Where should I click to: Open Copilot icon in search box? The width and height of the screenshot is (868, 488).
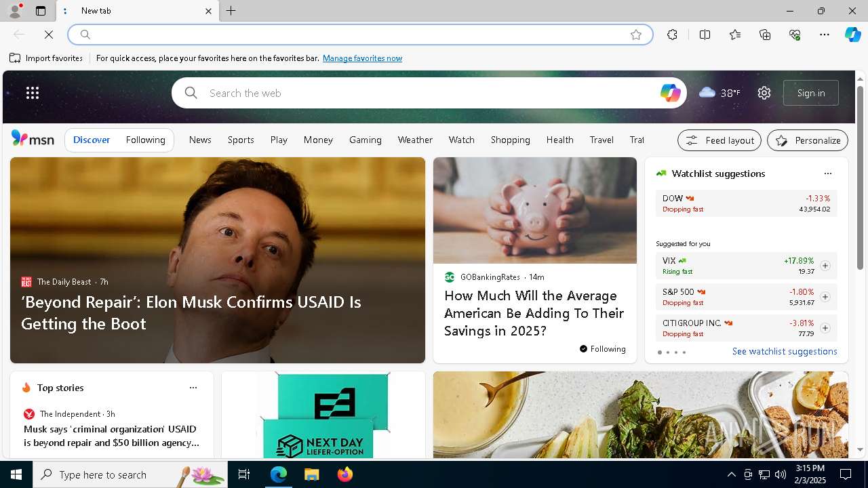pyautogui.click(x=670, y=93)
